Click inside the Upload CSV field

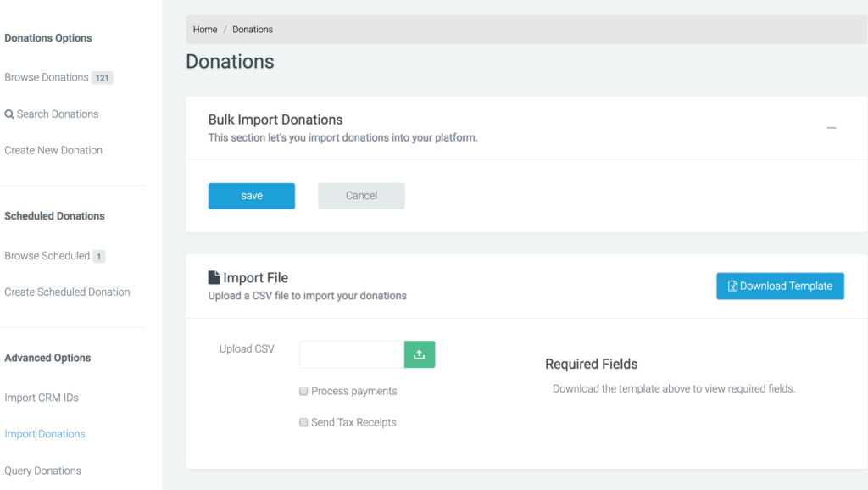tap(351, 354)
